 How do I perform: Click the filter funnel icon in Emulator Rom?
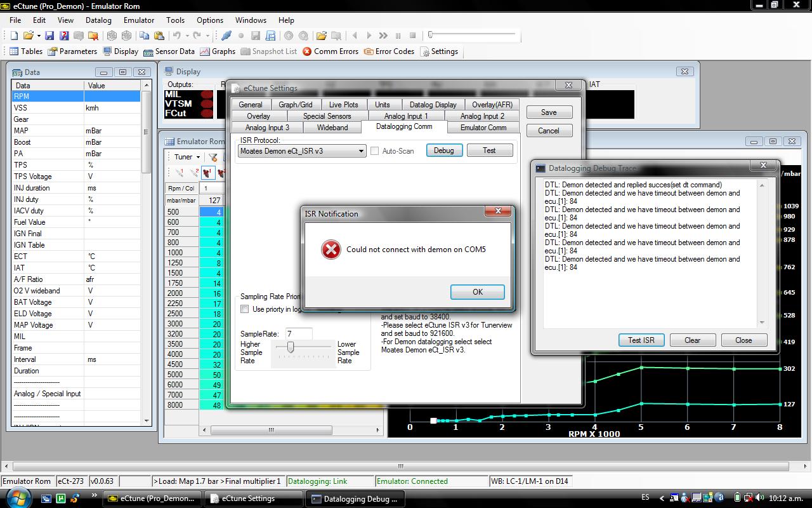pyautogui.click(x=214, y=157)
